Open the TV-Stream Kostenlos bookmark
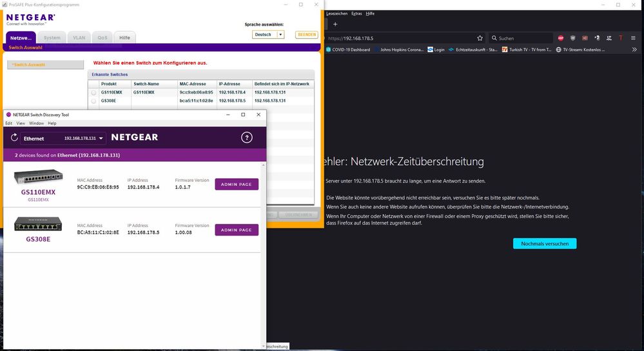The image size is (644, 351). pos(580,50)
